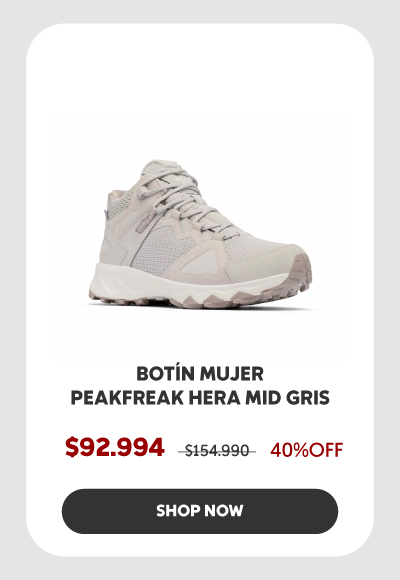Viewport: 400px width, 580px height.
Task: Click the crossed-out $154.990 original price
Action: [217, 451]
